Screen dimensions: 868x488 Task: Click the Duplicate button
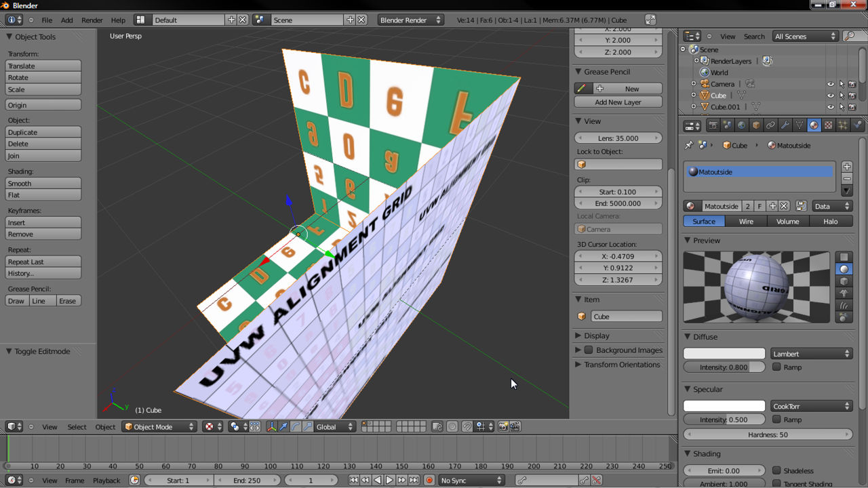43,132
